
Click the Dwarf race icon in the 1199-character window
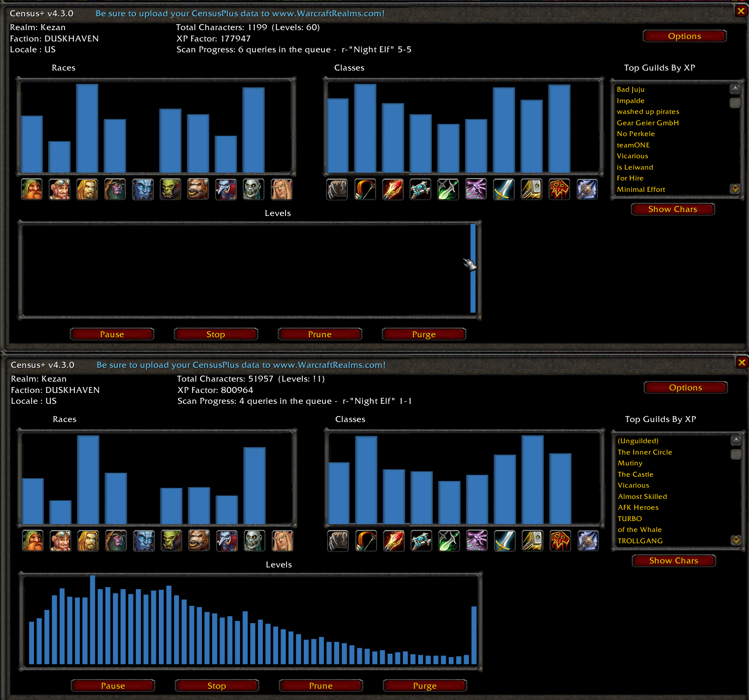pos(32,189)
